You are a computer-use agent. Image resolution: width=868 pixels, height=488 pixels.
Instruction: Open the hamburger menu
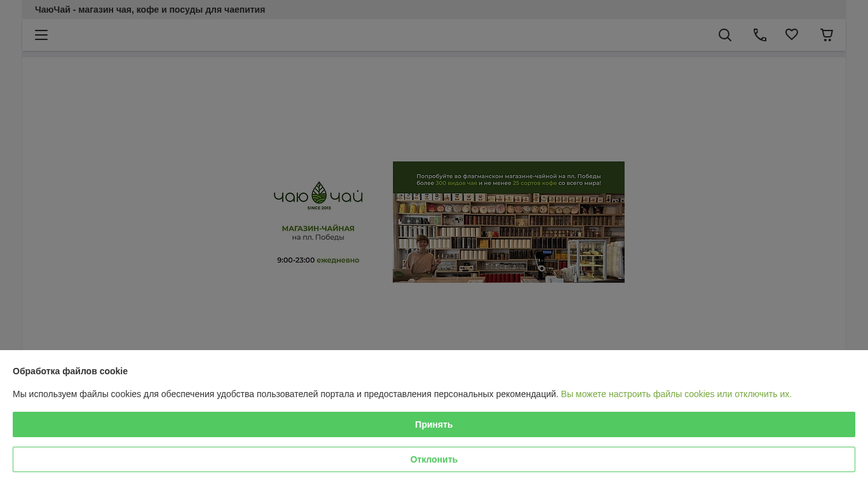(x=41, y=35)
